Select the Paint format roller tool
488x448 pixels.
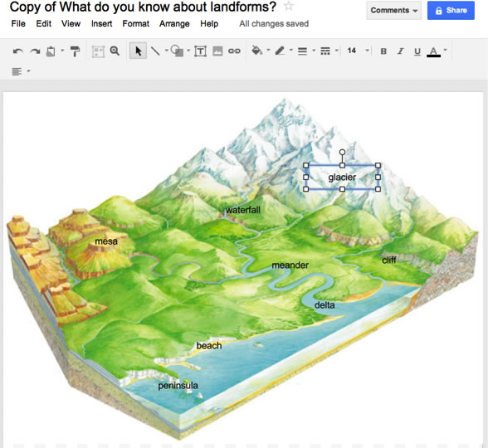click(x=75, y=51)
